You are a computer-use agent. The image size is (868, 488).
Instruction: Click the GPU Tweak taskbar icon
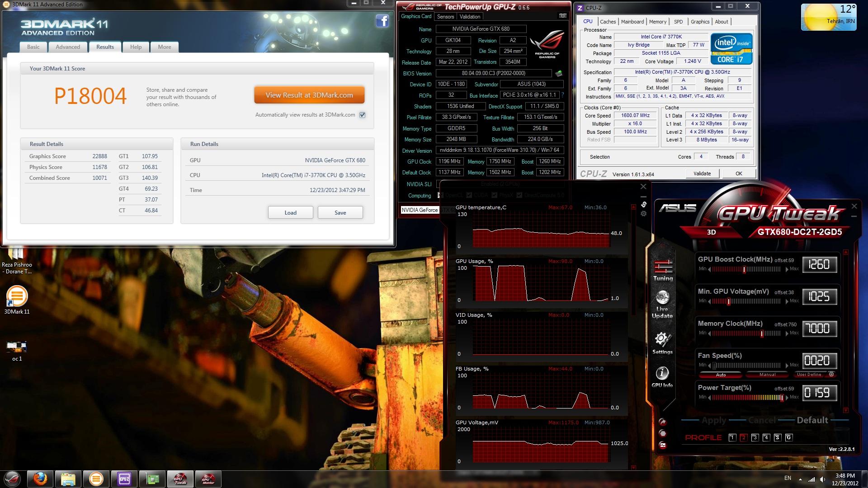tap(180, 479)
